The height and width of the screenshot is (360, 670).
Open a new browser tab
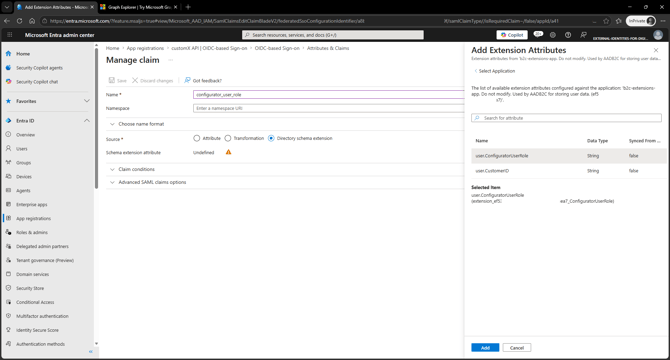[x=188, y=7]
